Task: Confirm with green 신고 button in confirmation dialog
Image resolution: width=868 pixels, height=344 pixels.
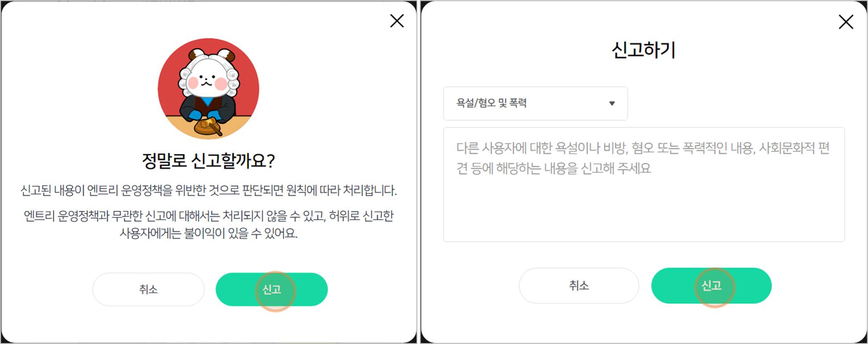Action: point(272,289)
